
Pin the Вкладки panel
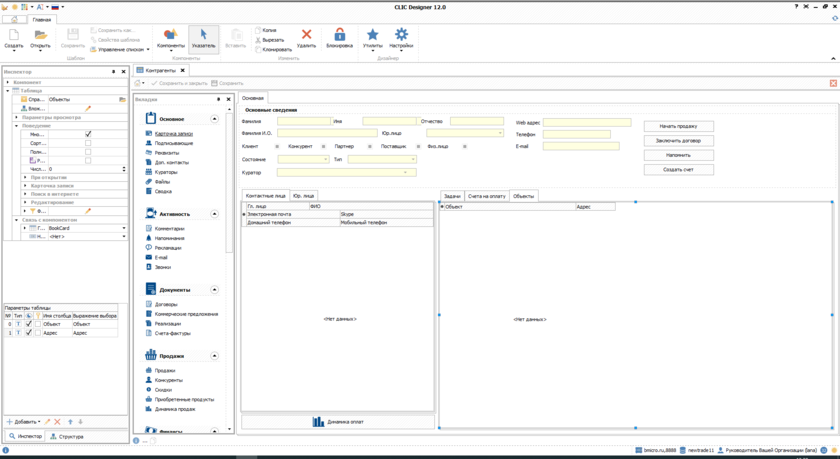coord(219,100)
